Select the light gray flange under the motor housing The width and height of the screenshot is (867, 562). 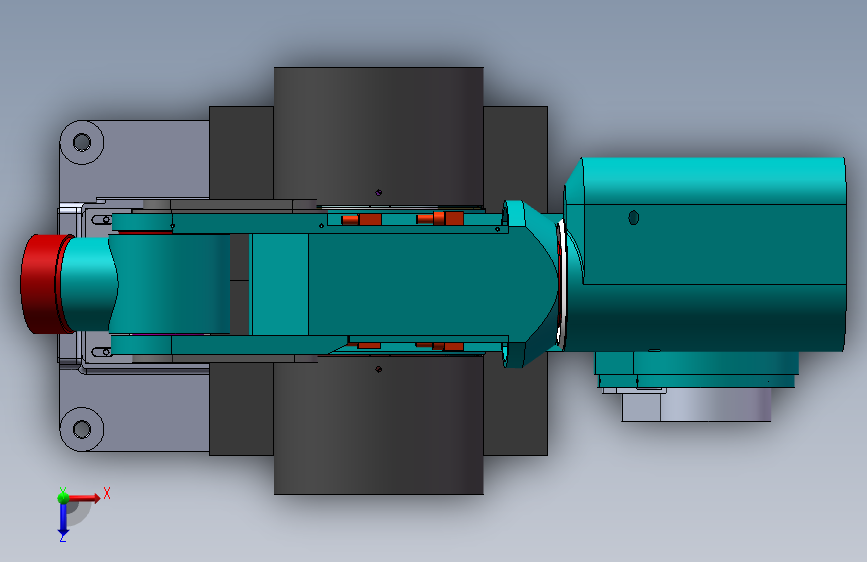pos(696,405)
